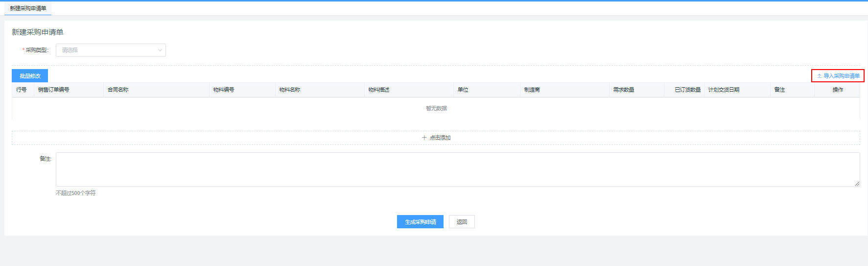Select the 物料描述 column header
Viewport: 868px width, 266px height.
379,90
